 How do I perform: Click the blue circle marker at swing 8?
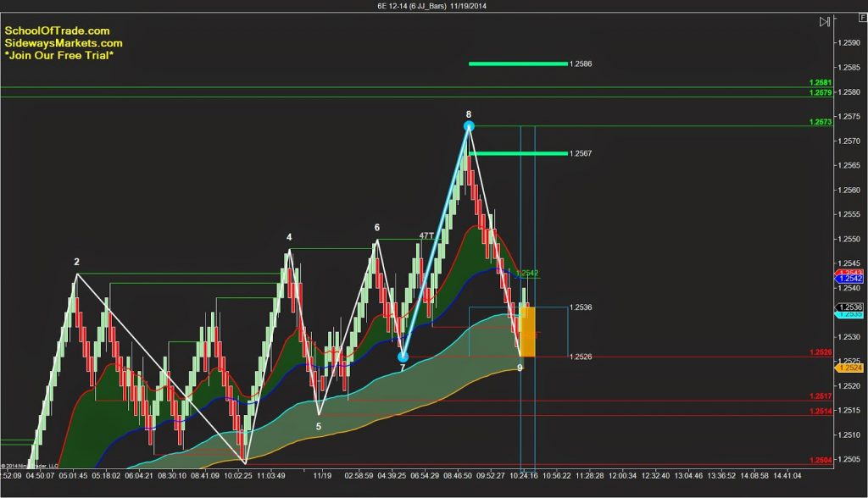tap(469, 126)
